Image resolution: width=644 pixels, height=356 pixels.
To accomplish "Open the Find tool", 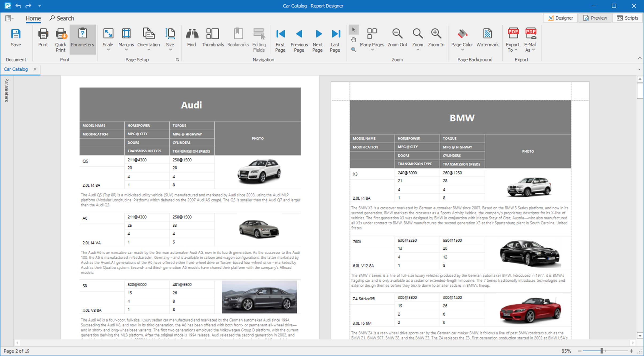I will tap(191, 38).
